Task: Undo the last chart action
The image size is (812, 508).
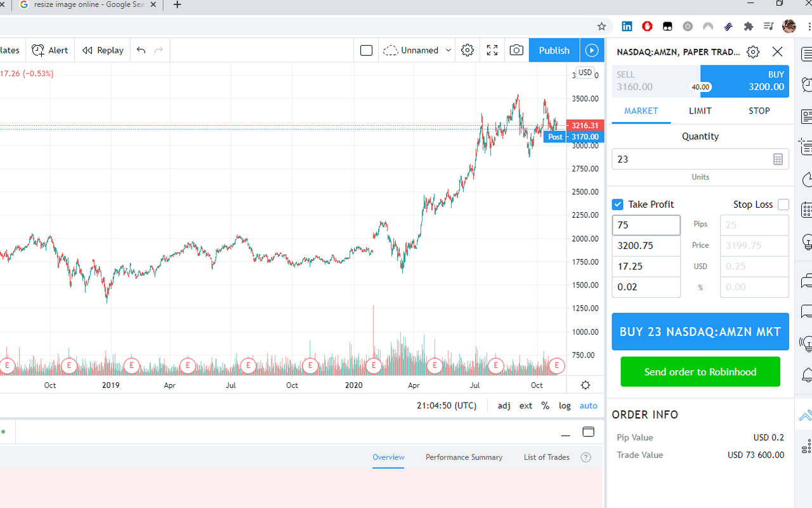Action: 141,50
